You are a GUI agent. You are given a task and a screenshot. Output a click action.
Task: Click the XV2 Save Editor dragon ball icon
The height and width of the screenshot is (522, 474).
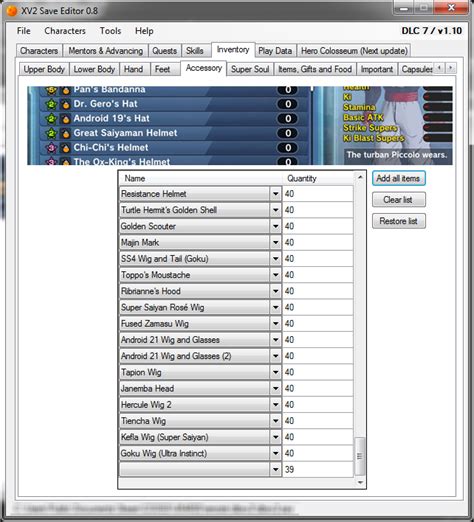(12, 11)
